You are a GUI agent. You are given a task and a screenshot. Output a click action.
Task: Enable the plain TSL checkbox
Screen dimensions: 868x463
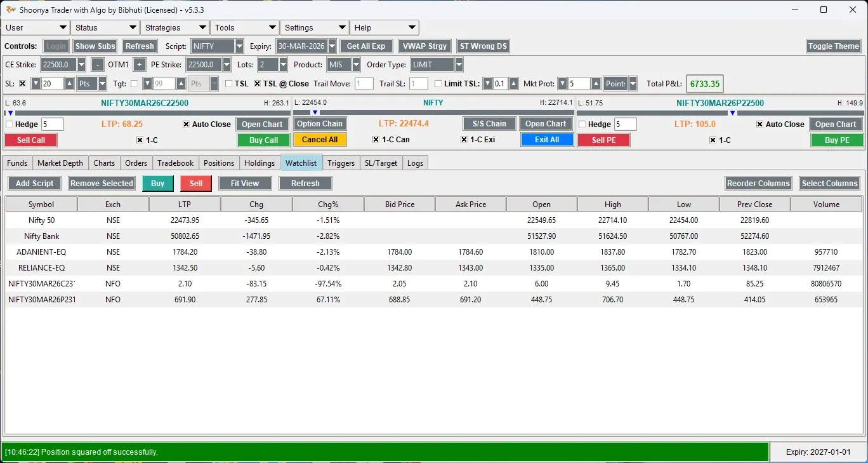pos(229,84)
